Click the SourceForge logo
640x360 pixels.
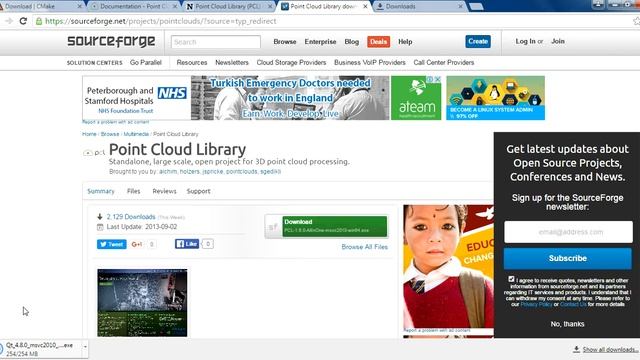(111, 41)
